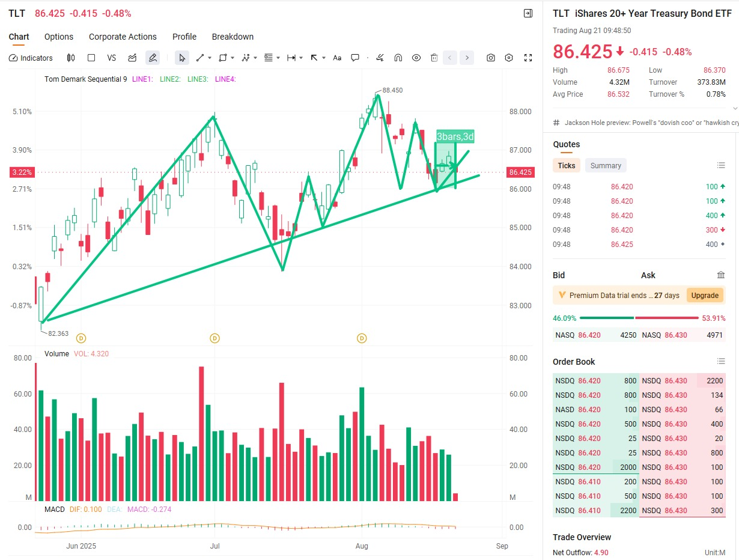
Task: Take a chart snapshot with camera
Action: (491, 58)
